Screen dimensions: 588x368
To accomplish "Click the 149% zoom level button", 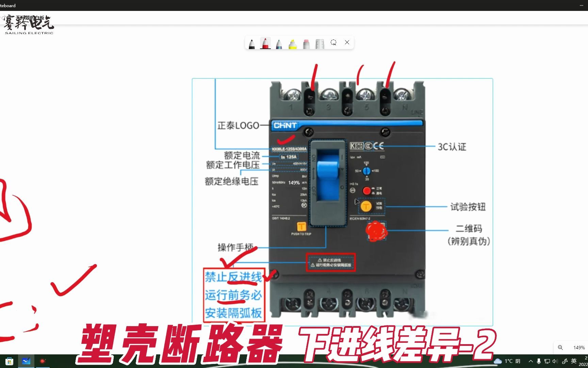I will point(579,348).
